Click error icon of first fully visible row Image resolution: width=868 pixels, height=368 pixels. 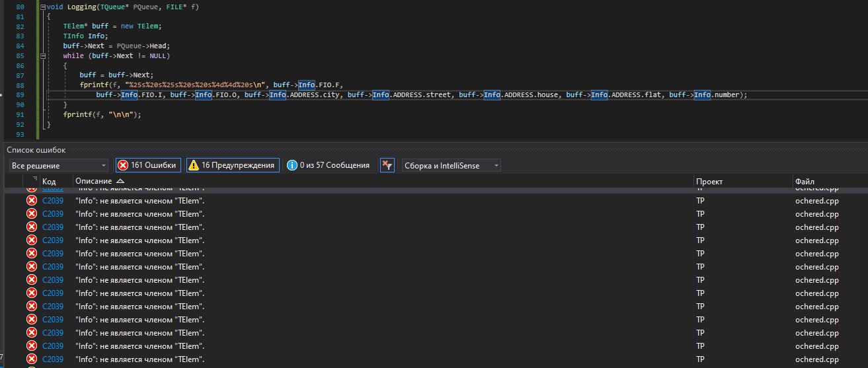[31, 200]
